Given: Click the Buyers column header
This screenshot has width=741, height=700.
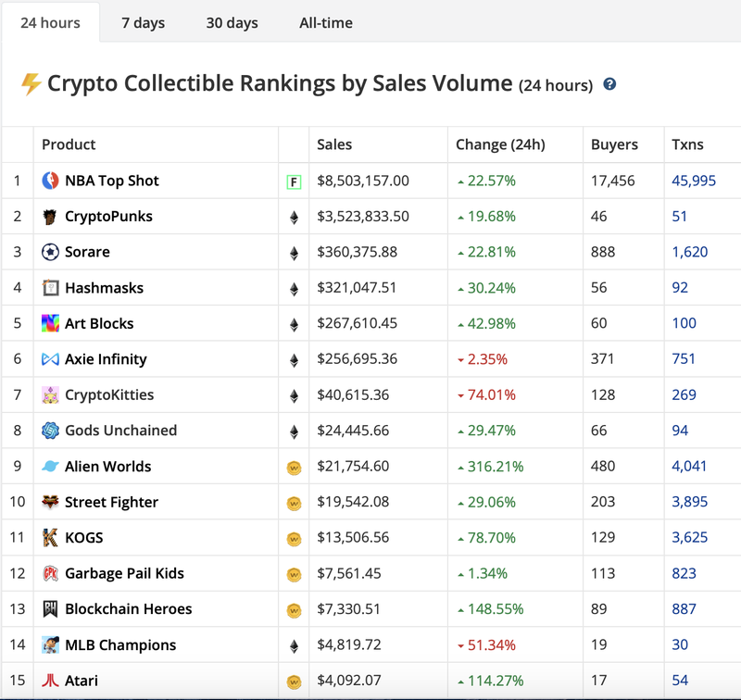Looking at the screenshot, I should [x=614, y=144].
